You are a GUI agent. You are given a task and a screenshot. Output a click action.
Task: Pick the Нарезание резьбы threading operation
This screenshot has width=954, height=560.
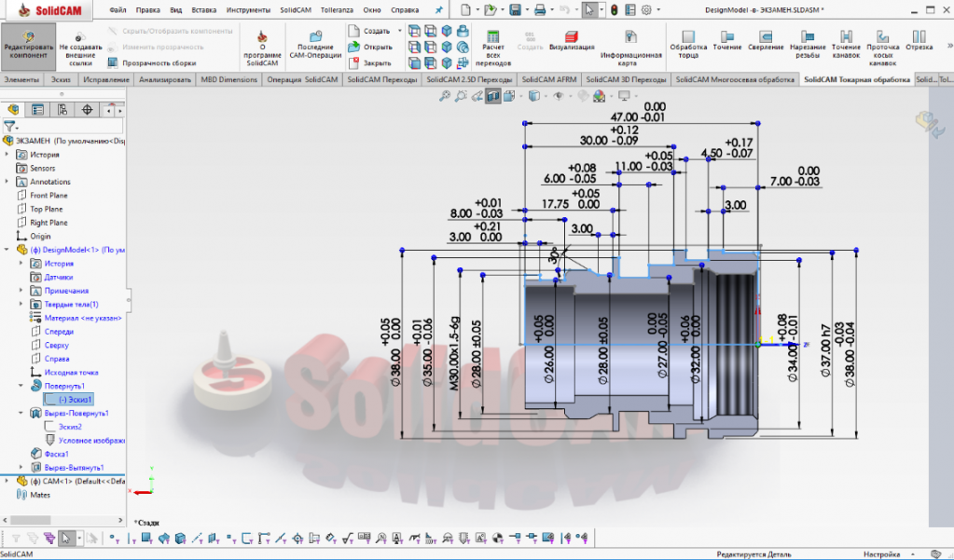click(x=808, y=44)
